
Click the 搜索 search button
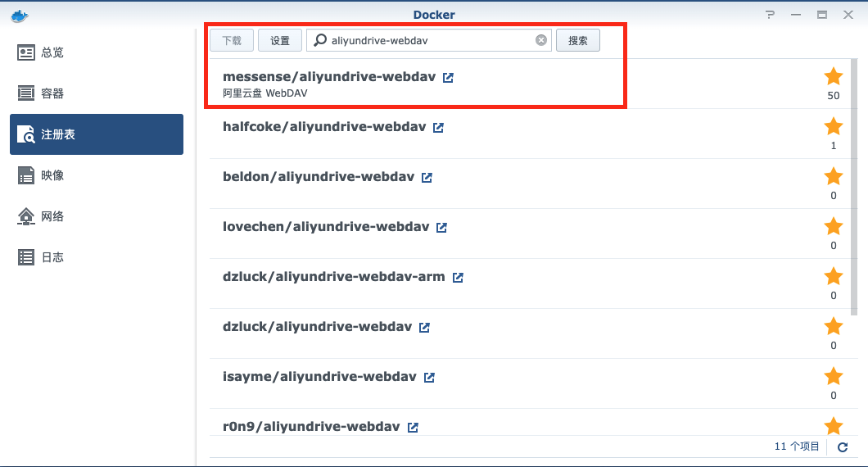[x=577, y=40]
